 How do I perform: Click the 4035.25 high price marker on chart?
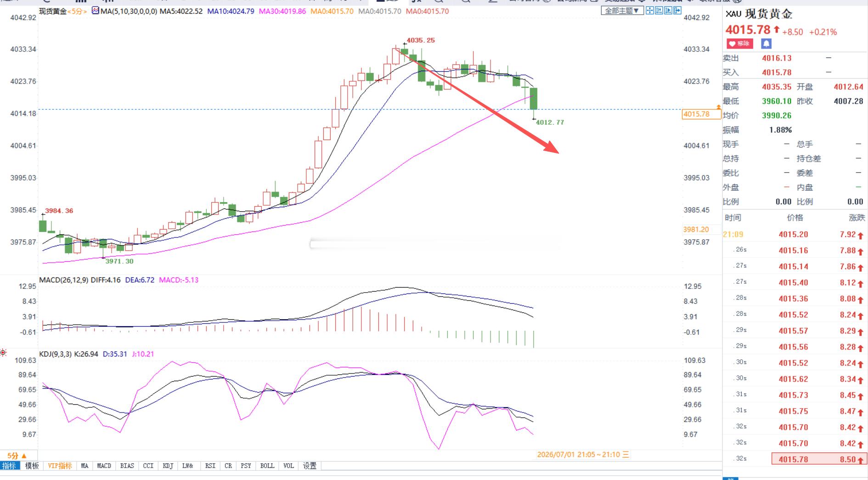tap(421, 40)
